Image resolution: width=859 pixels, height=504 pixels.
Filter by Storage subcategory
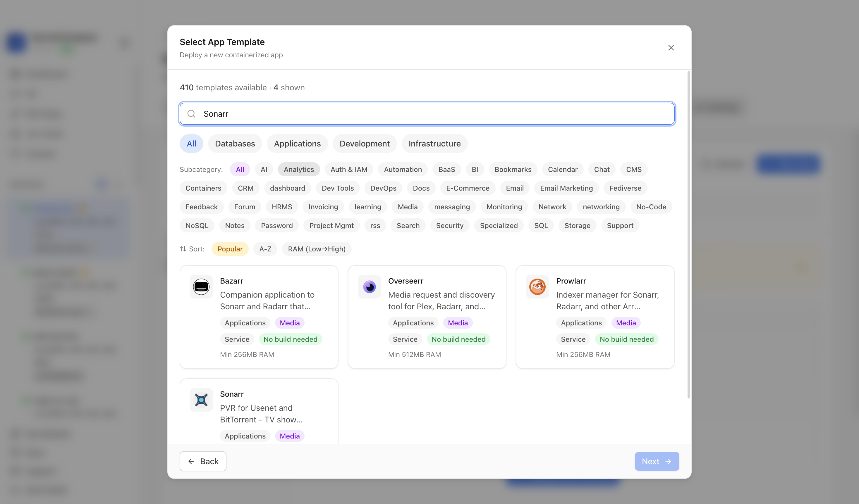tap(577, 225)
